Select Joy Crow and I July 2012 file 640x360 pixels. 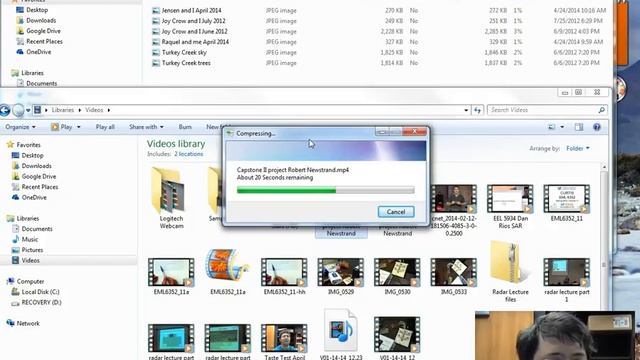point(193,21)
